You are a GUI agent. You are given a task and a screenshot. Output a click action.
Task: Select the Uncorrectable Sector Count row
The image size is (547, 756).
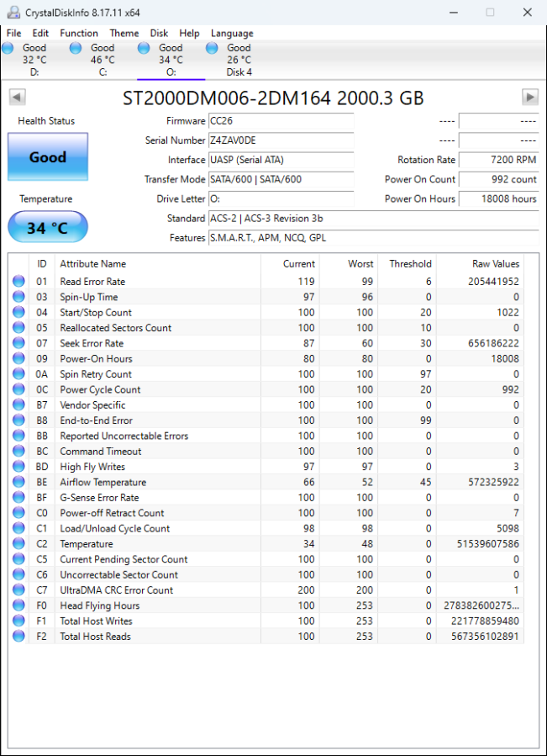click(x=266, y=574)
